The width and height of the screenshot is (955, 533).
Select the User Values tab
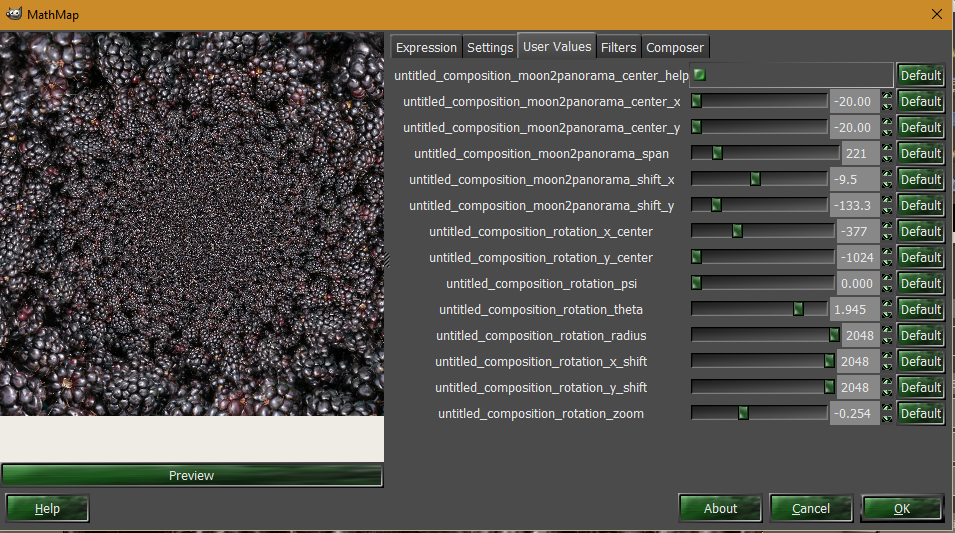[557, 46]
